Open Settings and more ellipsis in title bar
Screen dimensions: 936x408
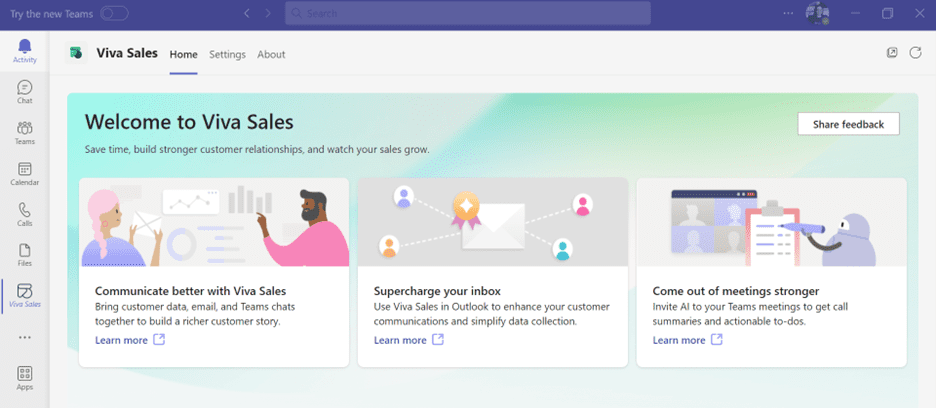tap(789, 13)
